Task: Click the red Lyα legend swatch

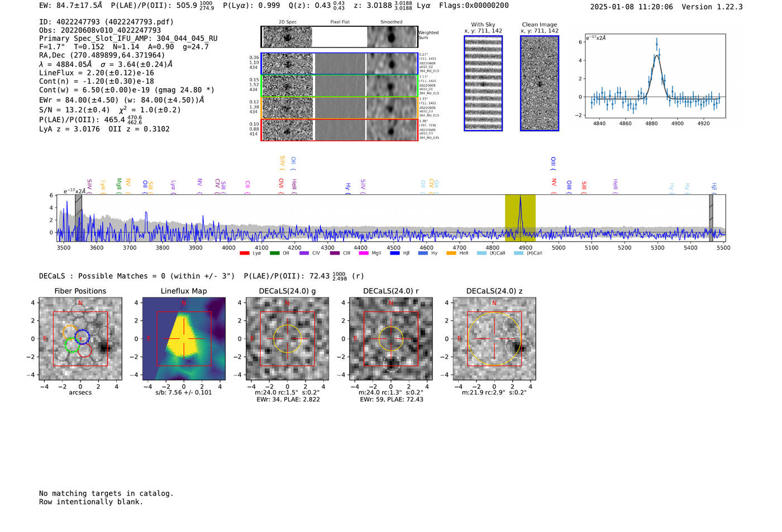Action: [244, 253]
